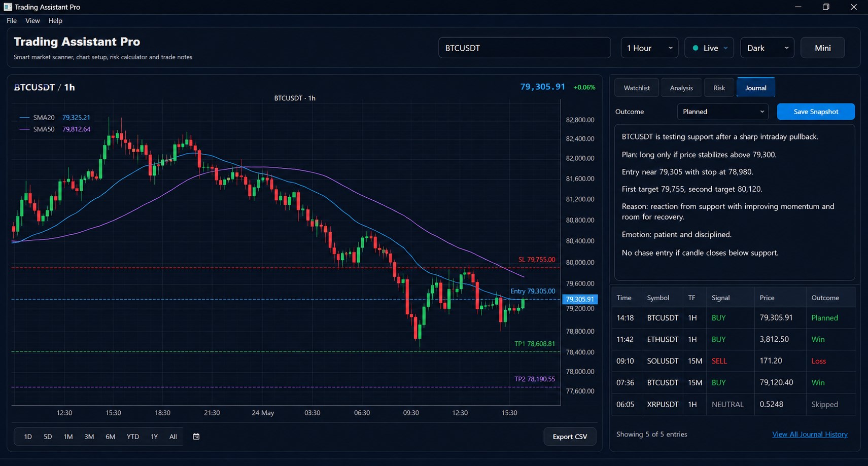The width and height of the screenshot is (868, 466).
Task: Click the TP1 78,608.81 target label
Action: [535, 344]
